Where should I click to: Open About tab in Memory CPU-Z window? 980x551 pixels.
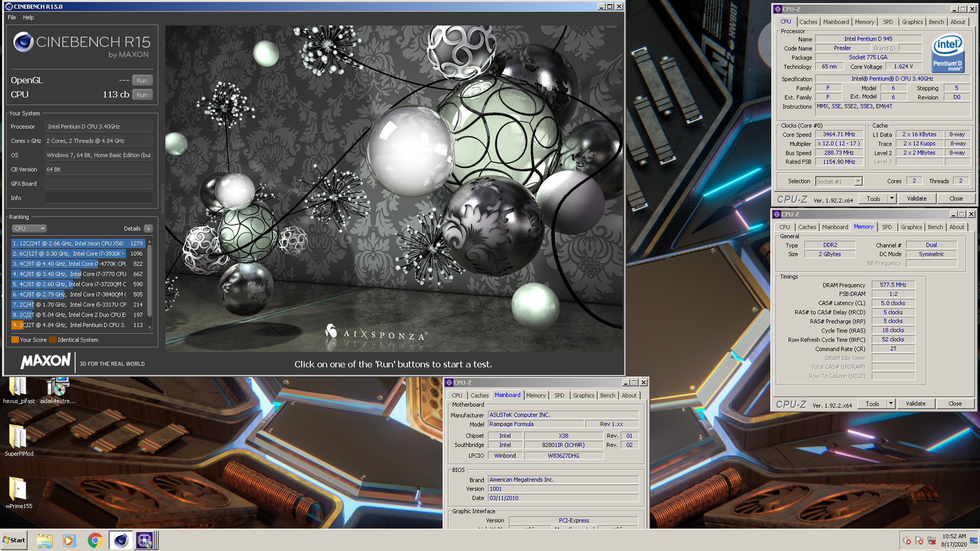tap(957, 227)
